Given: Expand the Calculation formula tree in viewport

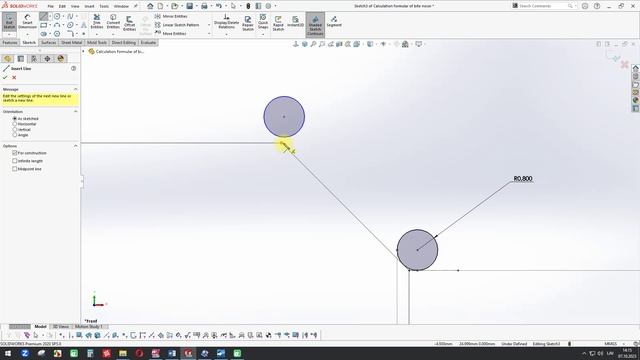Looking at the screenshot, I should (x=83, y=51).
